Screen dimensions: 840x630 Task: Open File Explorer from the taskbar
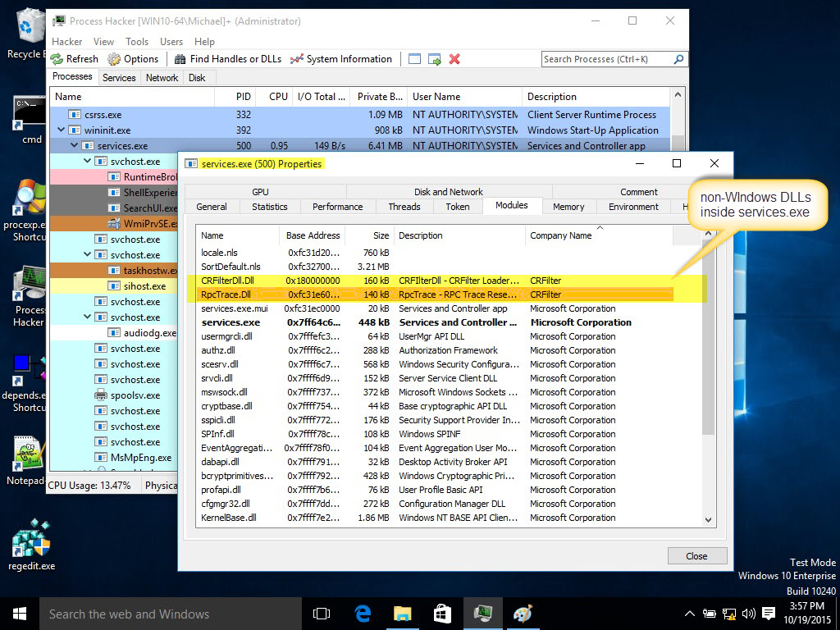pyautogui.click(x=402, y=614)
